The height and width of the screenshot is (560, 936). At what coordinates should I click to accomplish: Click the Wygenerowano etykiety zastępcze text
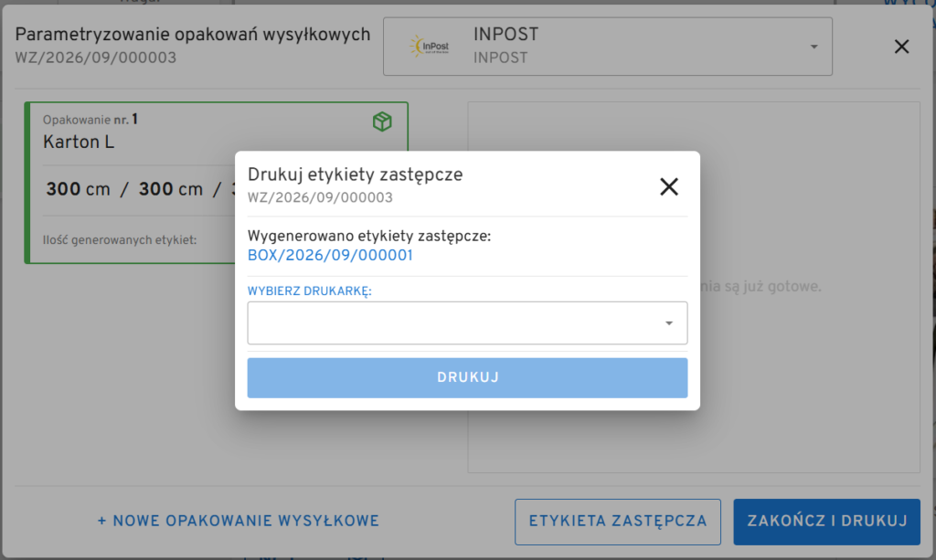[x=369, y=237]
